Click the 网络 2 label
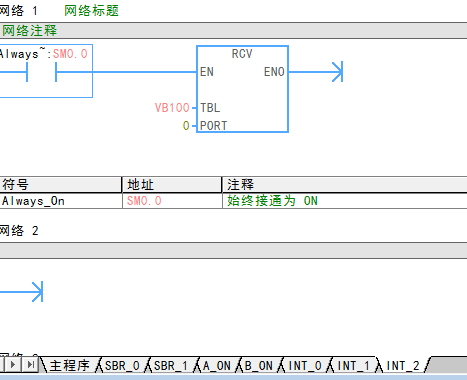Viewport: 467px width, 380px height. [x=19, y=231]
